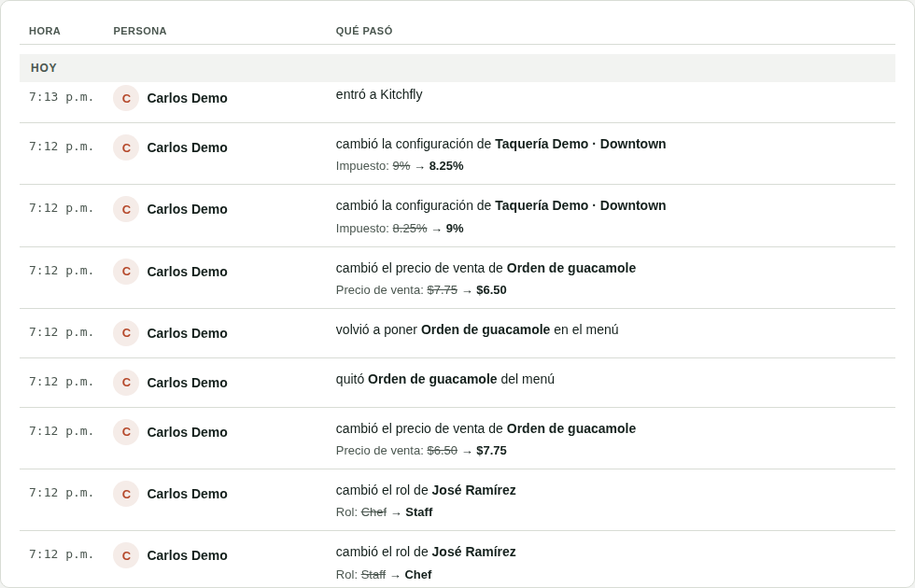The height and width of the screenshot is (588, 915).
Task: Select Carlos Demo's name on the Chef → Staff row
Action: 188,494
